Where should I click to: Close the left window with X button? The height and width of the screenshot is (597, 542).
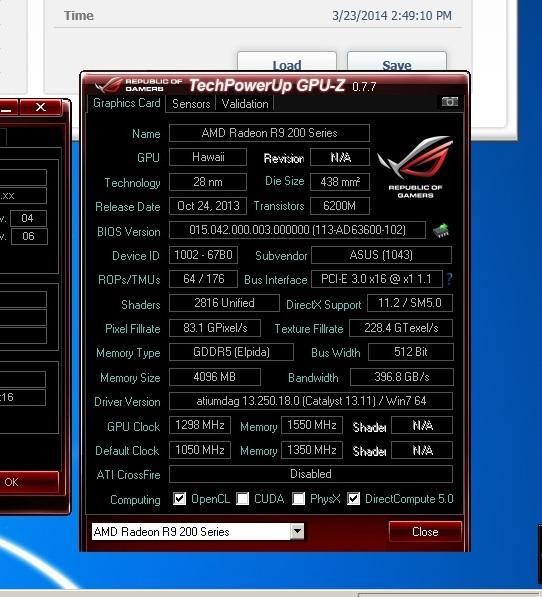[x=40, y=107]
